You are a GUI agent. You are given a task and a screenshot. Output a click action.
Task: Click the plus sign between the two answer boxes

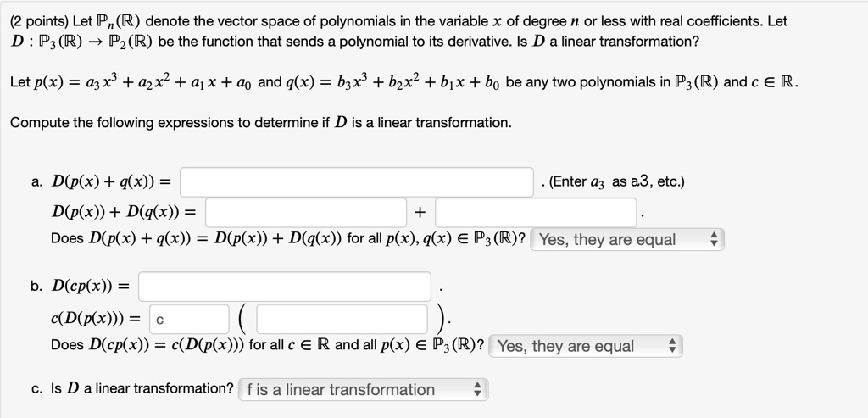click(x=421, y=212)
